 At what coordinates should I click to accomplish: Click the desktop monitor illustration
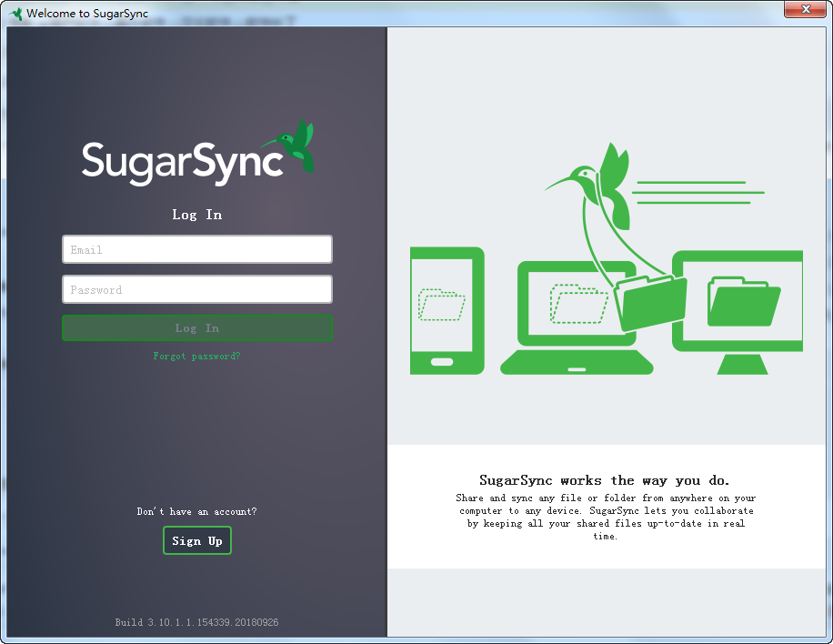738,312
